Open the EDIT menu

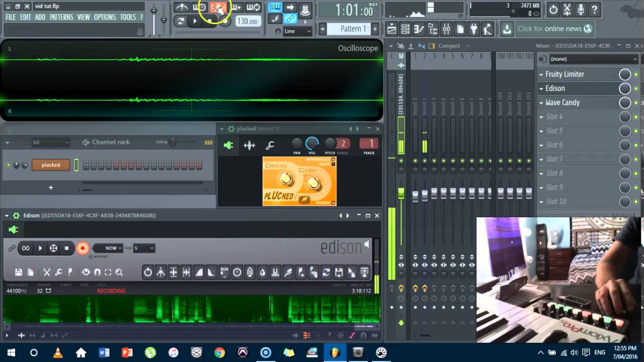point(26,17)
